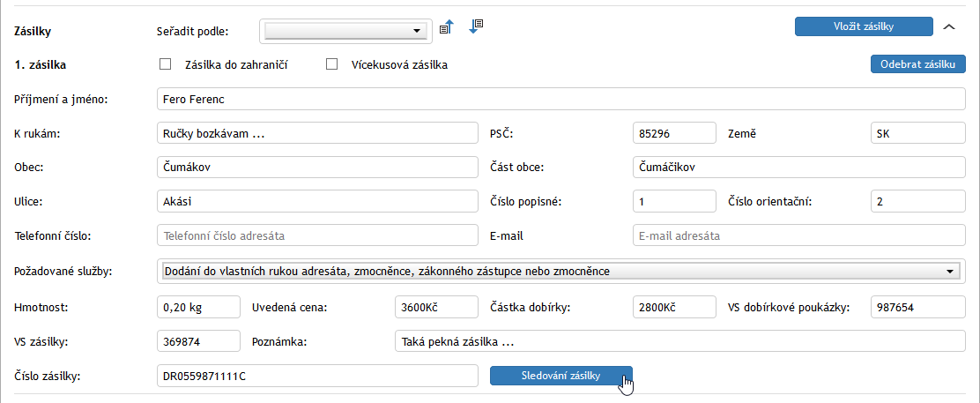Enable the Zásilka do zahraničí checkbox
Viewport: 980px width, 403px height.
coord(164,64)
